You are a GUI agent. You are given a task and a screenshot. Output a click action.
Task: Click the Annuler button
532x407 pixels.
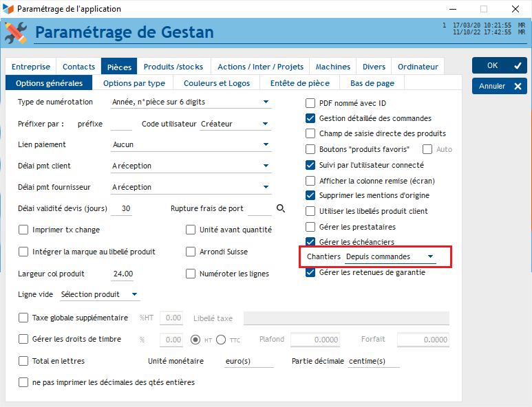499,86
